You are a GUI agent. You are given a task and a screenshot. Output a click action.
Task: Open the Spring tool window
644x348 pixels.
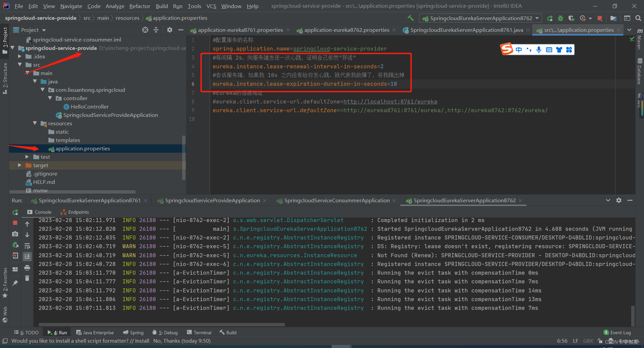point(133,332)
